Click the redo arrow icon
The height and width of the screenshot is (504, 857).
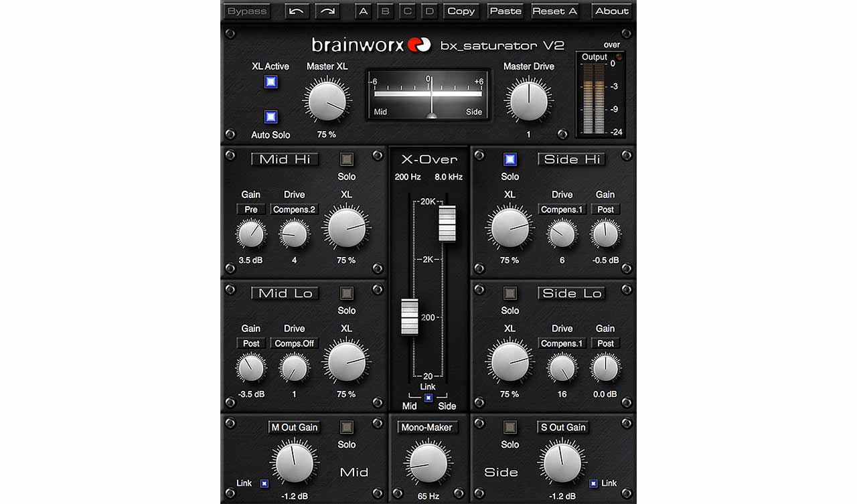328,11
